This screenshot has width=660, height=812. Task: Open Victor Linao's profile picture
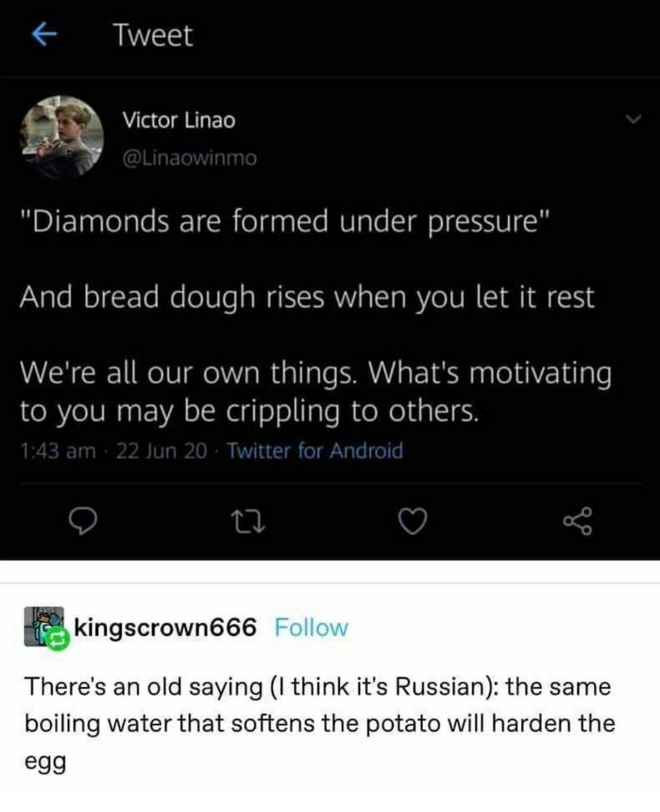(62, 136)
